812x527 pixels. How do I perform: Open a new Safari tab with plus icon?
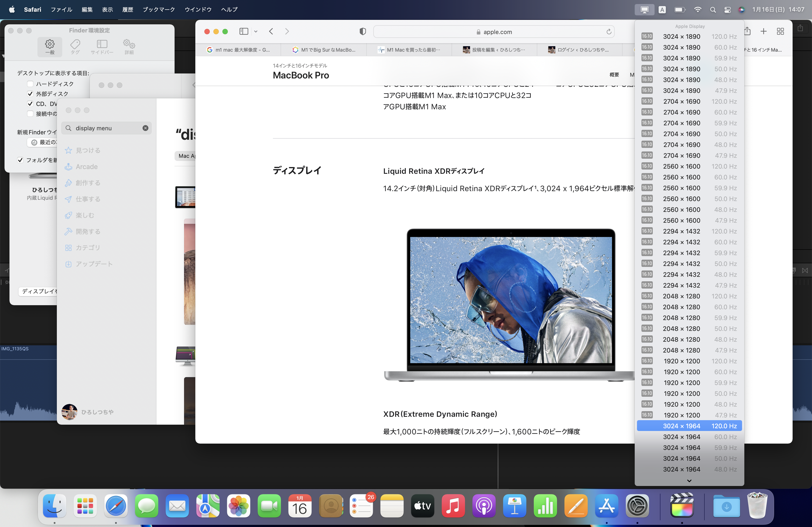[x=764, y=31]
